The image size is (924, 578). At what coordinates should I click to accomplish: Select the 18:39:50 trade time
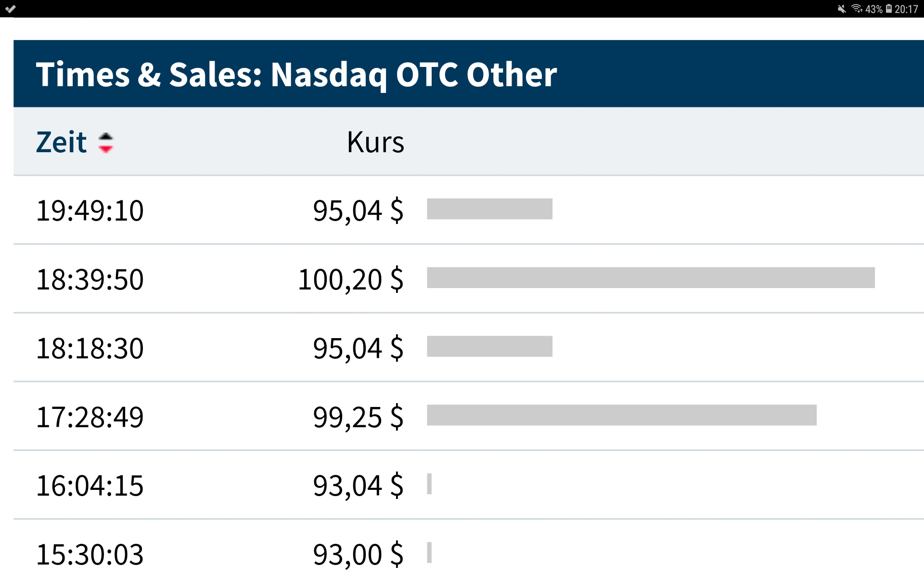point(90,279)
